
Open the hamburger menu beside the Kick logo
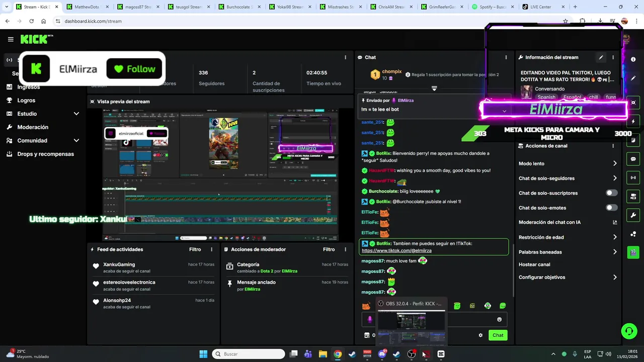point(11,39)
